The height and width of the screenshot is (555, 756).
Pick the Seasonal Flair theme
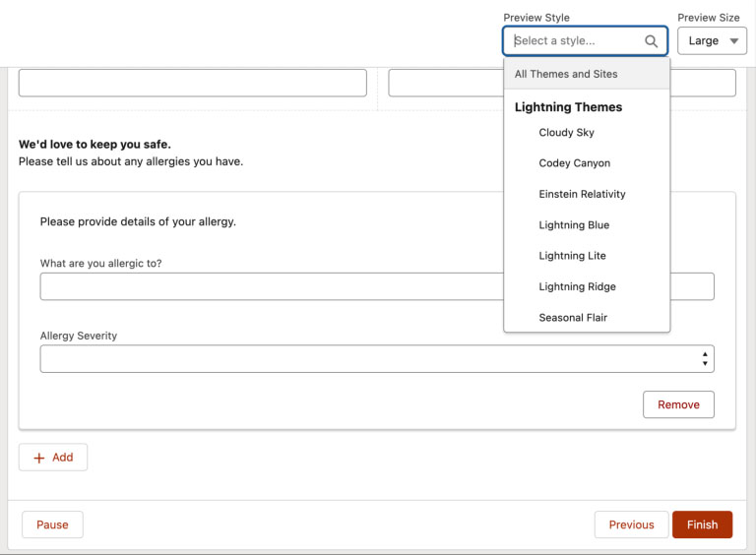click(573, 318)
